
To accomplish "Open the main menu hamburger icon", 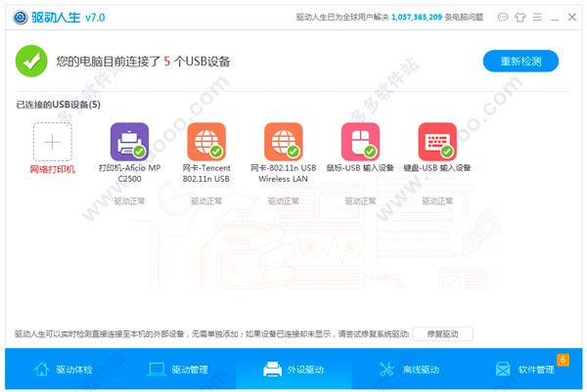I will [537, 18].
